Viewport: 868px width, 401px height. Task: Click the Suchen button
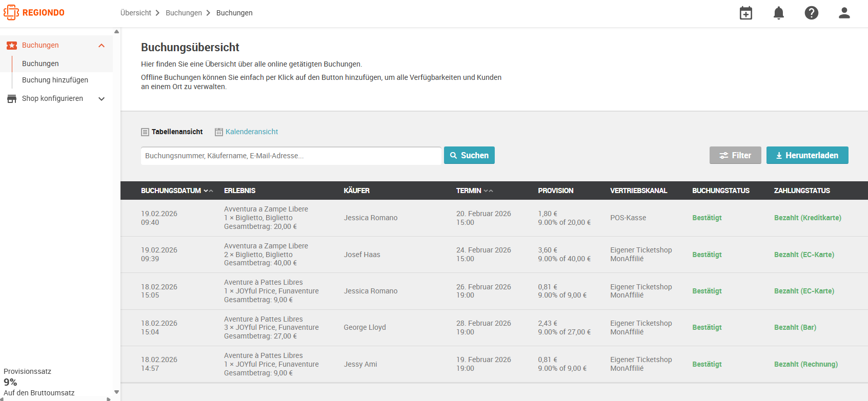pos(469,155)
